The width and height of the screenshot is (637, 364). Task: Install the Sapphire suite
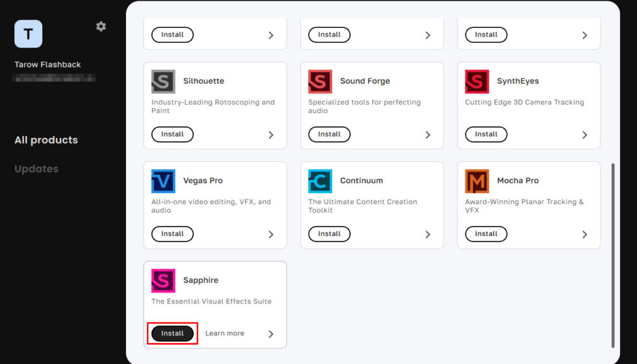coord(172,333)
